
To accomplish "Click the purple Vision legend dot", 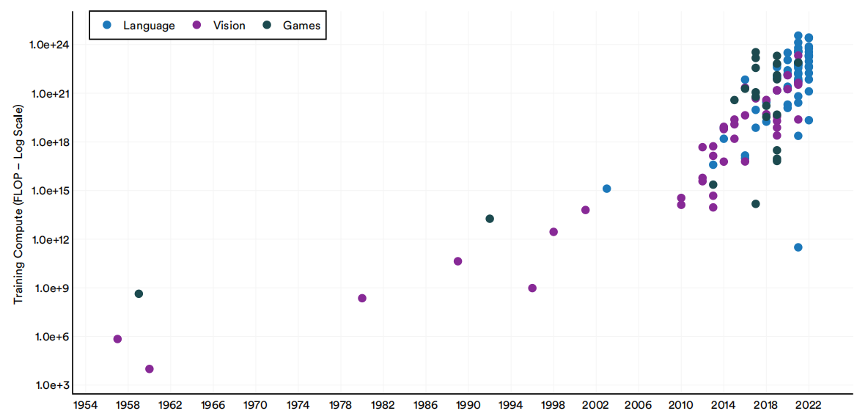I will [197, 26].
